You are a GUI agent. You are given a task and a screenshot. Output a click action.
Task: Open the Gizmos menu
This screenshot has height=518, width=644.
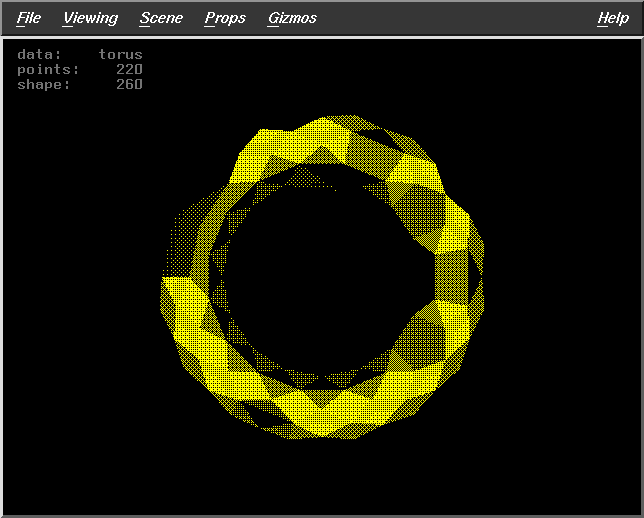click(x=292, y=18)
